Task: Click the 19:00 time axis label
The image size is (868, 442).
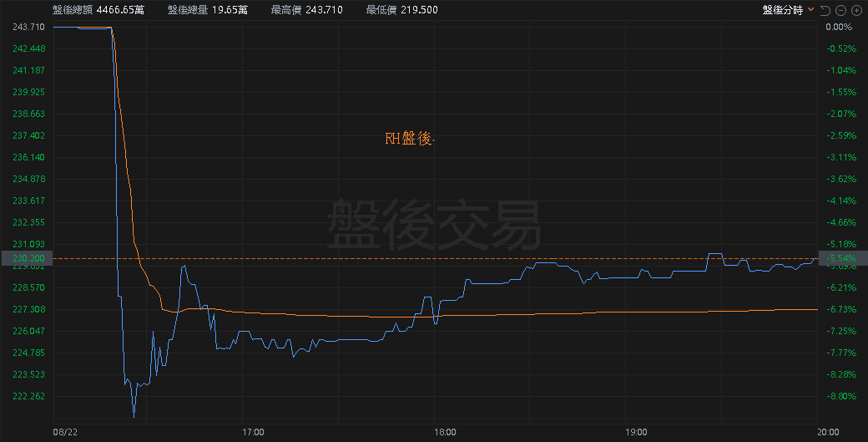Action: pyautogui.click(x=637, y=432)
